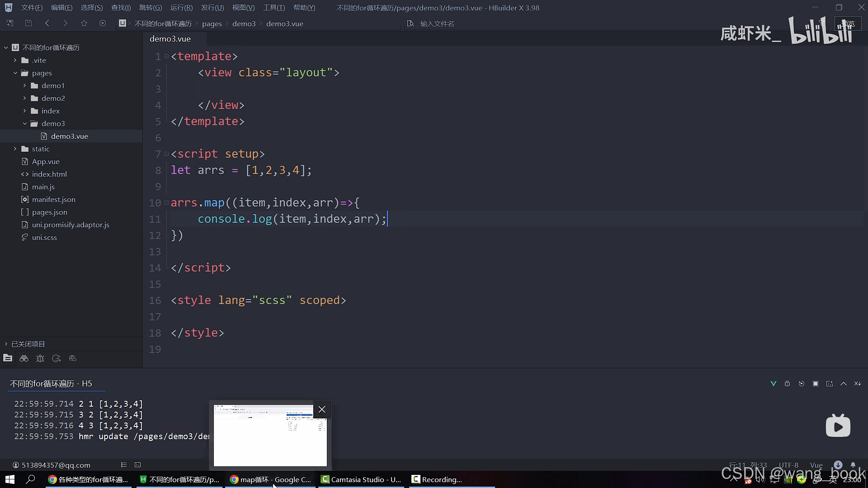This screenshot has width=868, height=488.
Task: Open uni.scss in the file tree
Action: point(44,237)
